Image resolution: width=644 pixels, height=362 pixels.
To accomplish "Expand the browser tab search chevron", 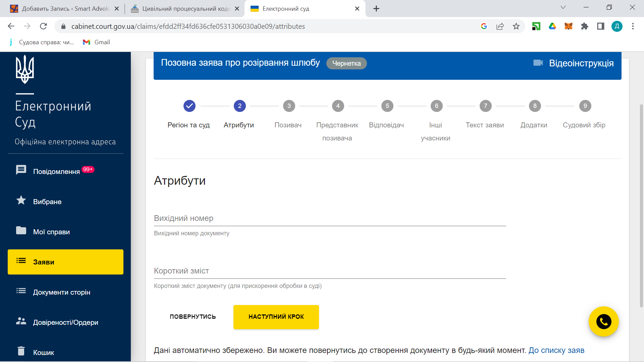I will pos(563,7).
